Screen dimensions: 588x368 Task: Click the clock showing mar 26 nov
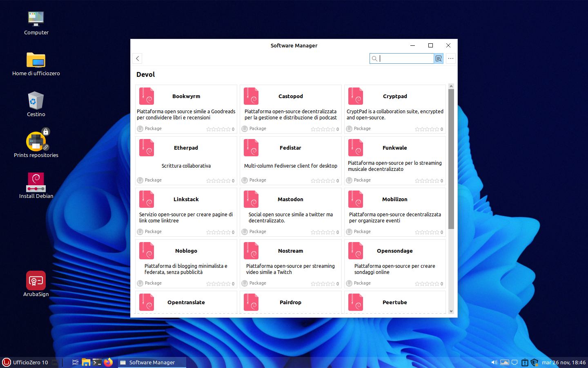tap(563, 362)
